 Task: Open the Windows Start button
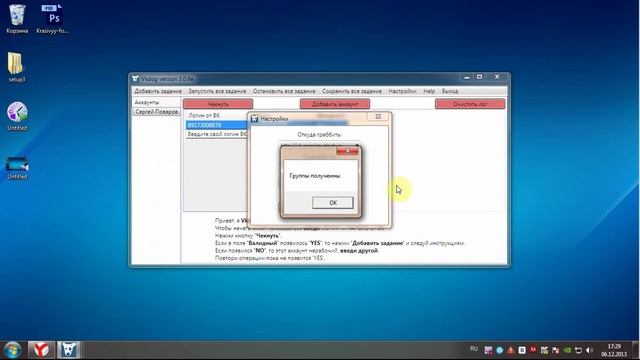pyautogui.click(x=12, y=350)
